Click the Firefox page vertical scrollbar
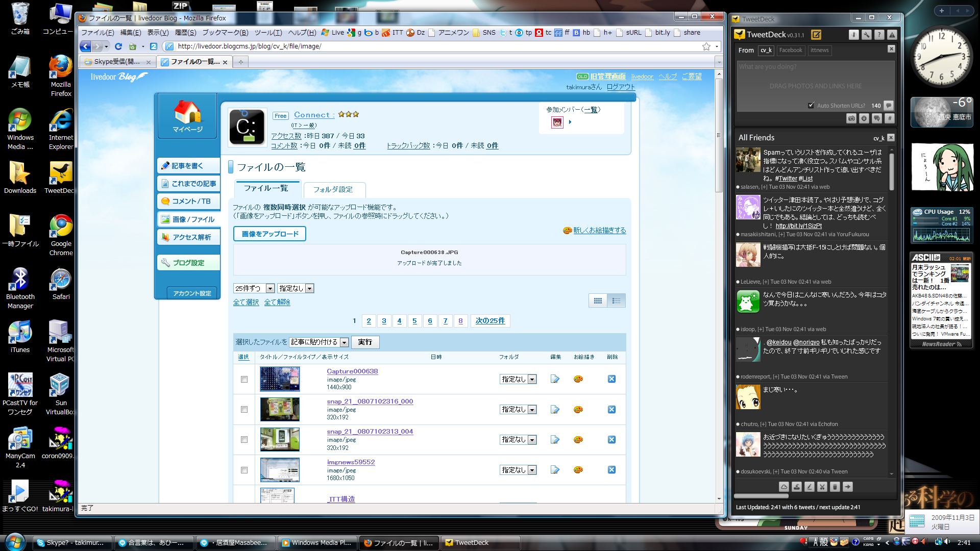980x551 pixels. pyautogui.click(x=719, y=135)
